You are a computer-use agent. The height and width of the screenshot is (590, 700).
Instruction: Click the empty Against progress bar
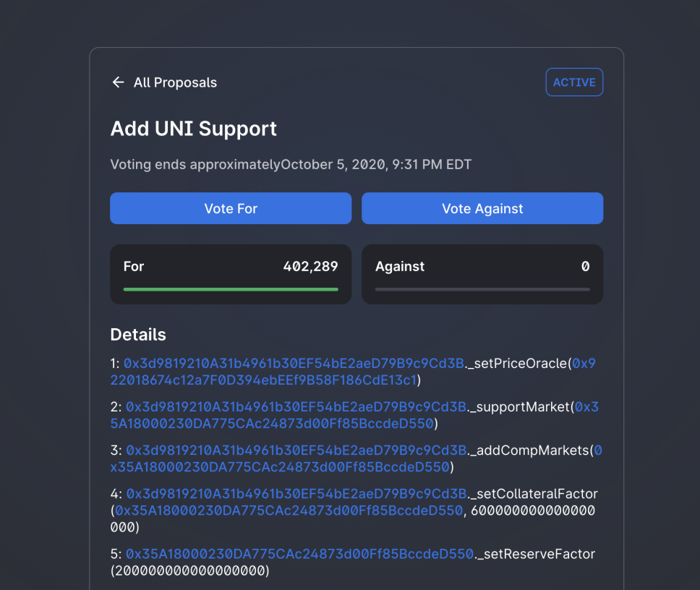click(482, 288)
